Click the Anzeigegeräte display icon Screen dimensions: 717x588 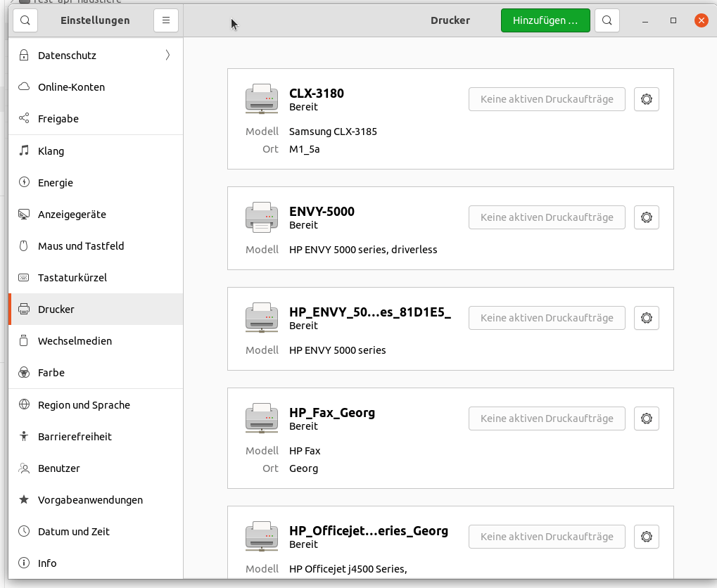click(x=23, y=214)
